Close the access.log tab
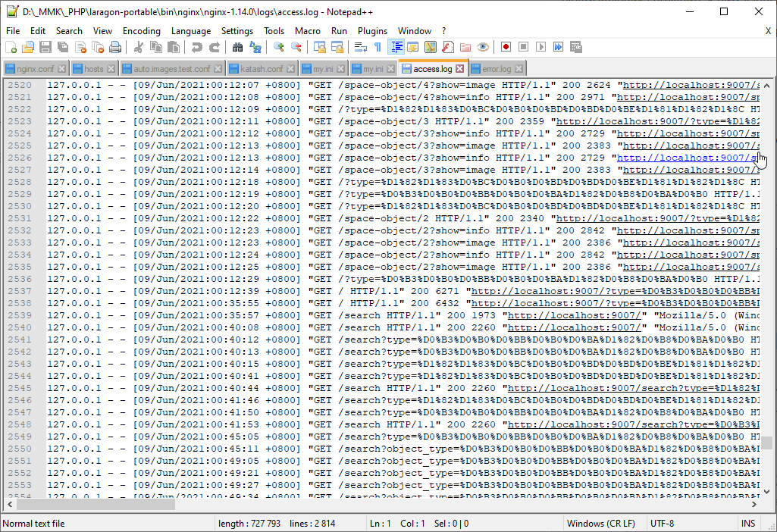This screenshot has width=777, height=532. pos(459,69)
